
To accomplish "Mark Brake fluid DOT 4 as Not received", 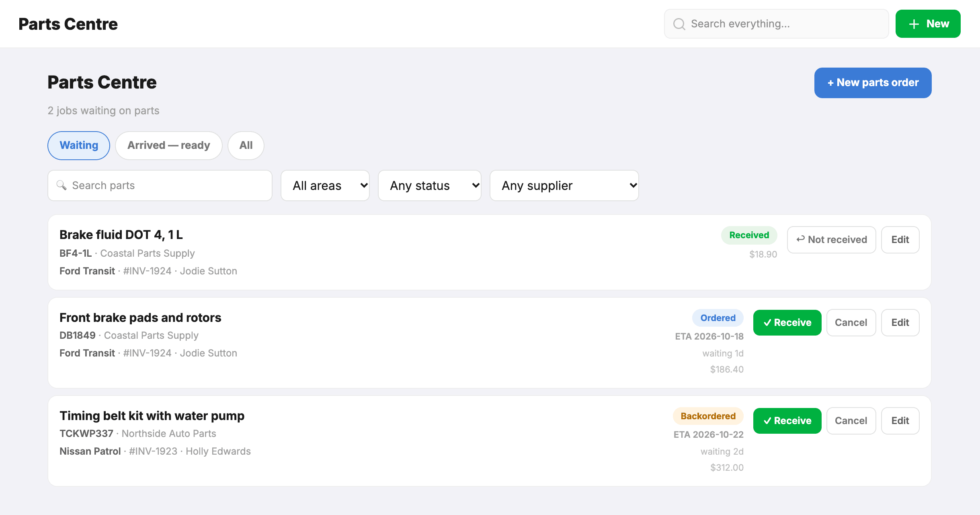I will (x=831, y=240).
